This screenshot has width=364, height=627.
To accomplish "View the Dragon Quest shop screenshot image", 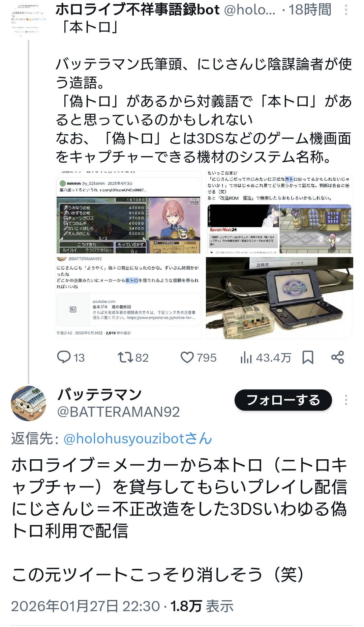I will [129, 213].
